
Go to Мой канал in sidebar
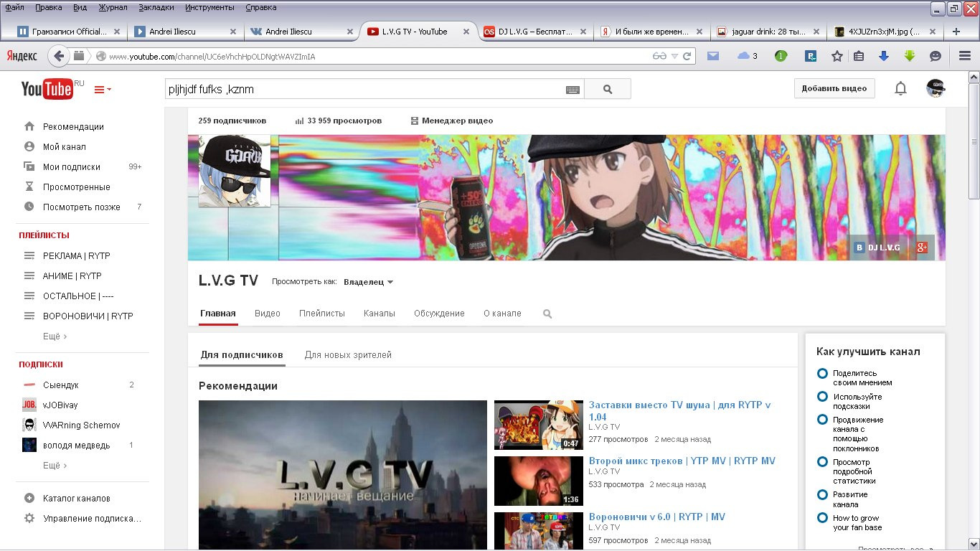[x=65, y=146]
